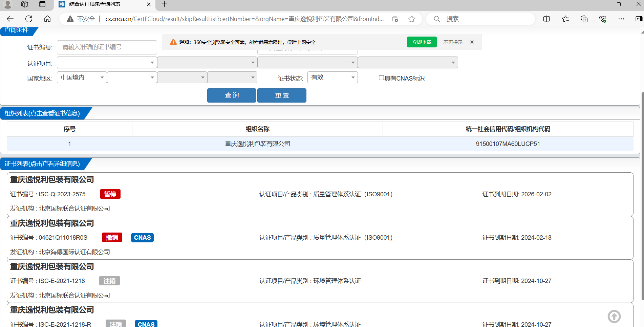This screenshot has width=644, height=327.
Task: Open the browser home page
Action: pos(47,19)
